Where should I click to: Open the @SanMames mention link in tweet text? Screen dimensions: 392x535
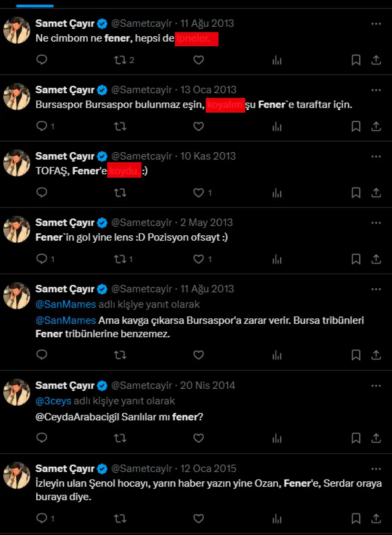tap(66, 320)
